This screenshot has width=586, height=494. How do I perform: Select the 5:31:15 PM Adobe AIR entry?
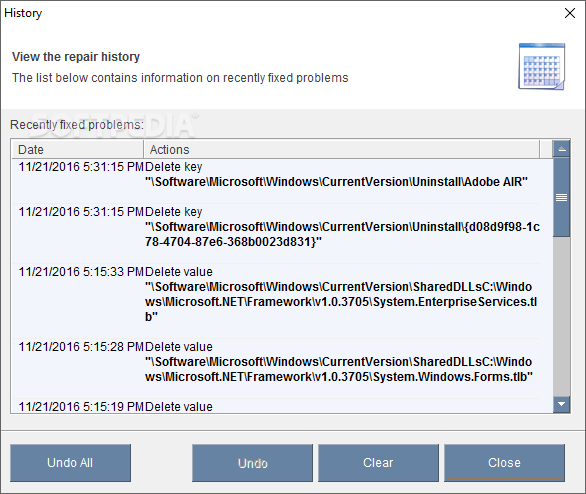pyautogui.click(x=276, y=181)
